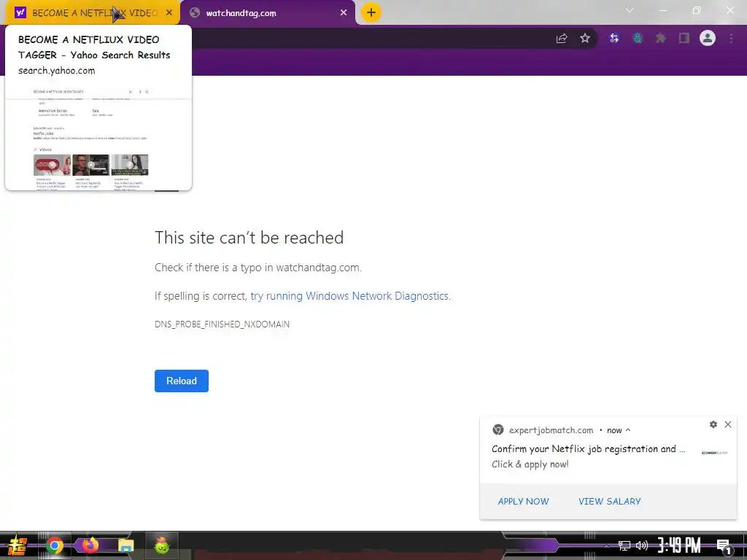Close the watchandtag.com tab
The height and width of the screenshot is (560, 747).
pos(344,13)
